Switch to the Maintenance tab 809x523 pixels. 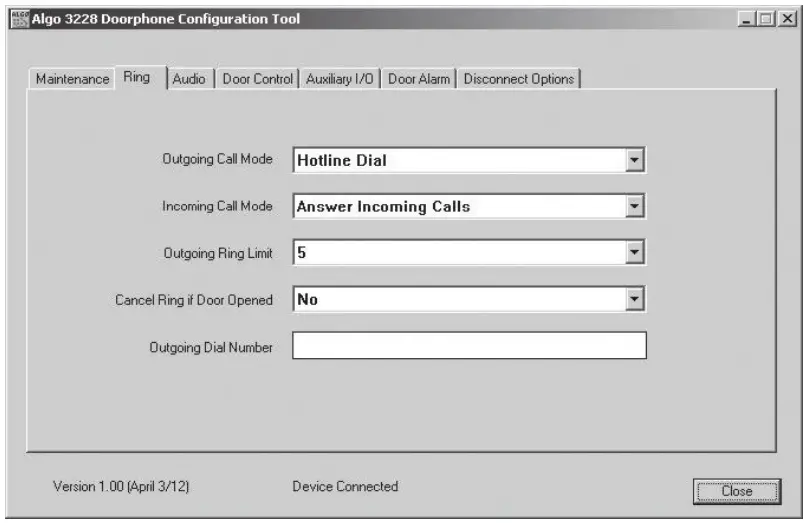(x=72, y=79)
